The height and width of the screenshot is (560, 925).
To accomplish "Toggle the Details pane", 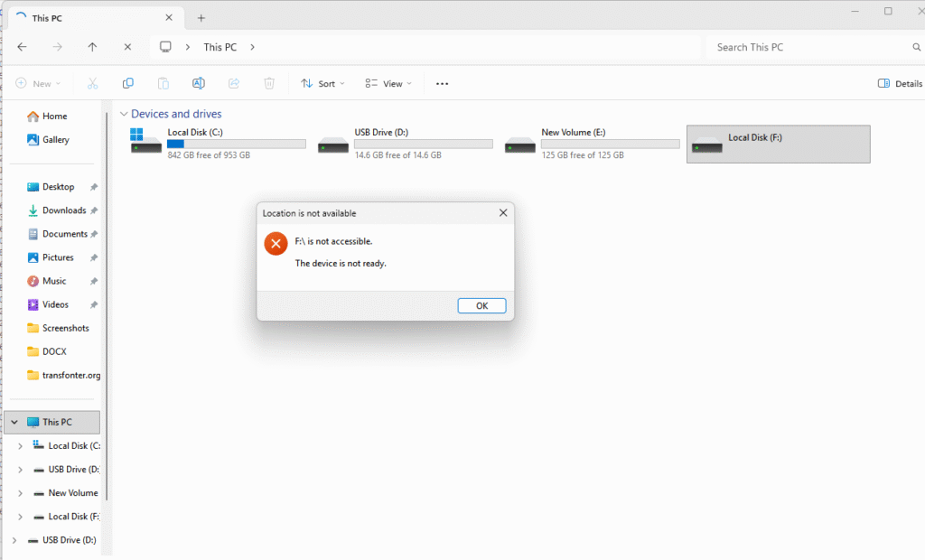I will point(900,83).
